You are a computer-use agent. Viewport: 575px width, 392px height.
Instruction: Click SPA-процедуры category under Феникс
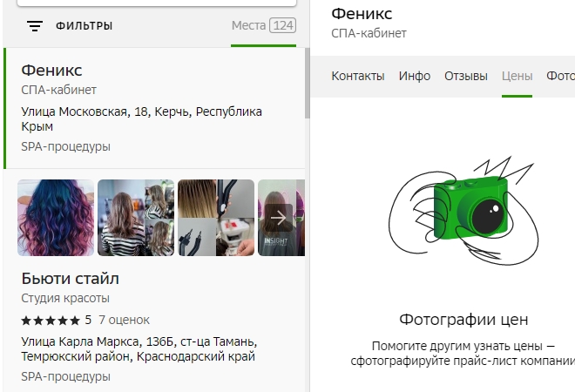pyautogui.click(x=65, y=146)
